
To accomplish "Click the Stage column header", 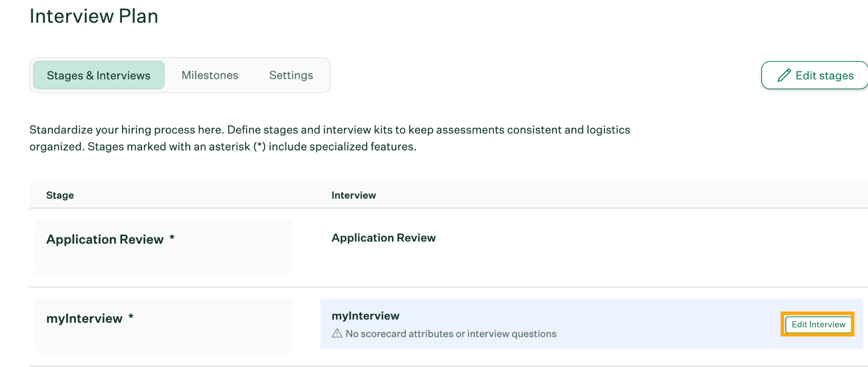I will pos(60,195).
